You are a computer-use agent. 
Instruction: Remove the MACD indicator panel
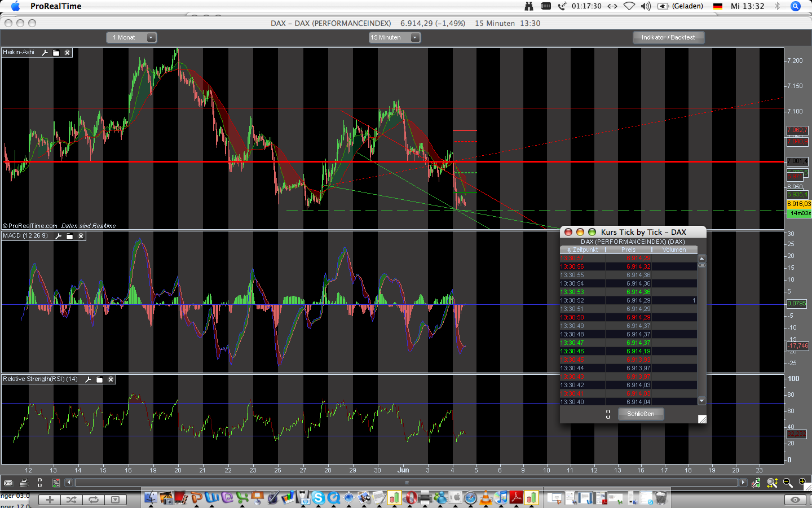tap(81, 236)
